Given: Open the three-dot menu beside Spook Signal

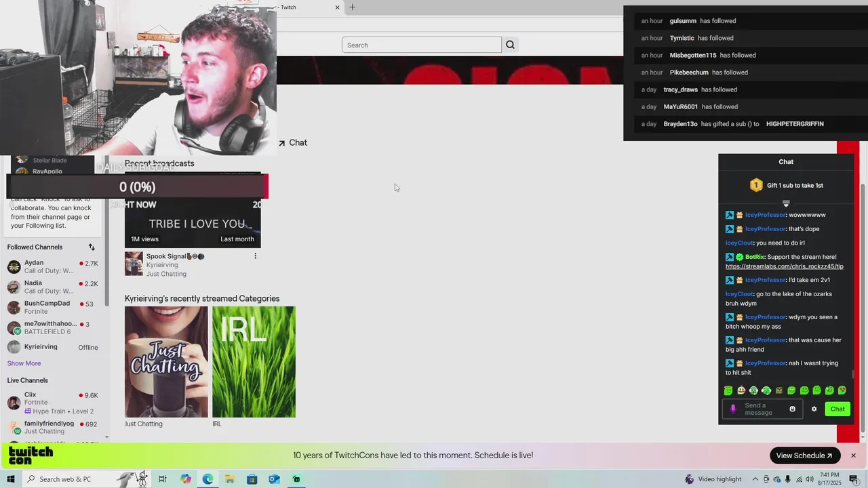Looking at the screenshot, I should (x=255, y=256).
